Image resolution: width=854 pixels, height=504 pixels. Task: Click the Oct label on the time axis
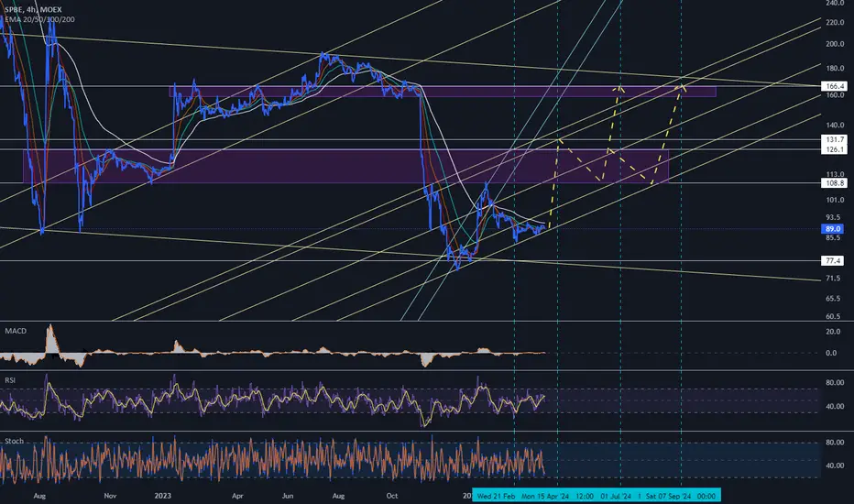391,496
